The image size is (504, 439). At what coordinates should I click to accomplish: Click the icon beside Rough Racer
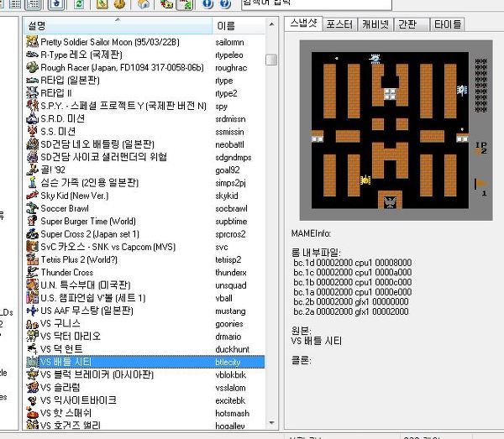coord(32,67)
